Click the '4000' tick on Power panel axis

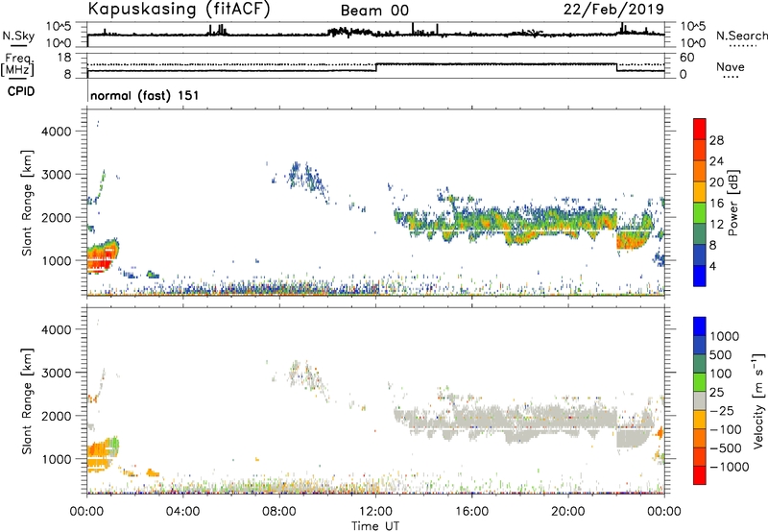pos(57,132)
